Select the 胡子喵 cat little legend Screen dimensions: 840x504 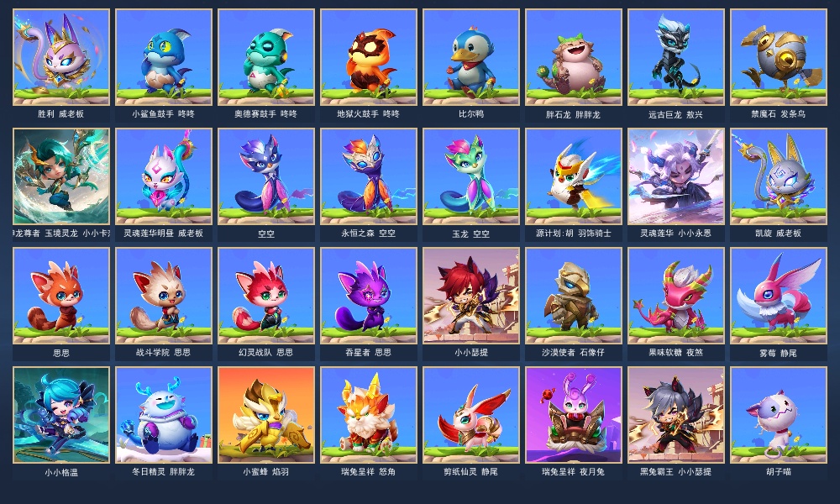pos(779,415)
